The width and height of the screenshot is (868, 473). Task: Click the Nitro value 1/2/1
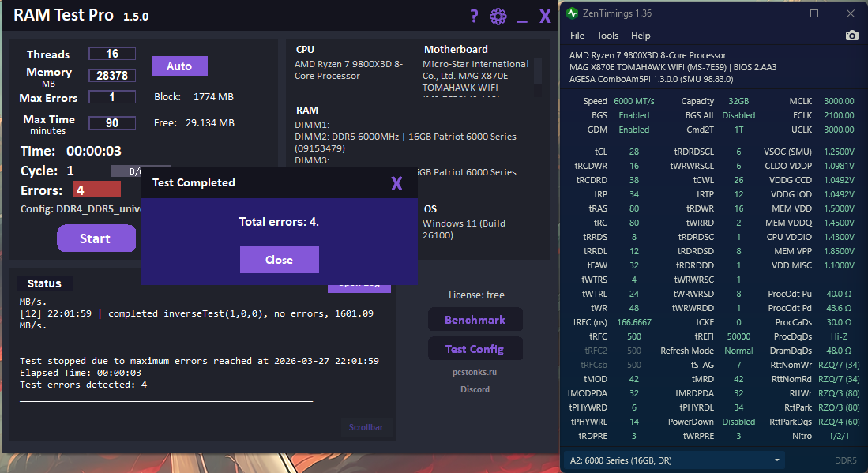(839, 436)
